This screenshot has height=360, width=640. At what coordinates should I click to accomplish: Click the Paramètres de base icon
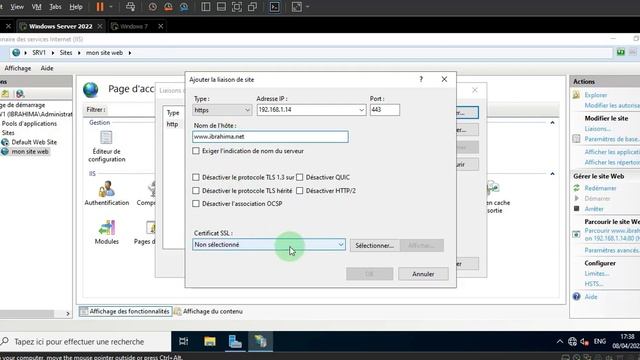click(576, 139)
